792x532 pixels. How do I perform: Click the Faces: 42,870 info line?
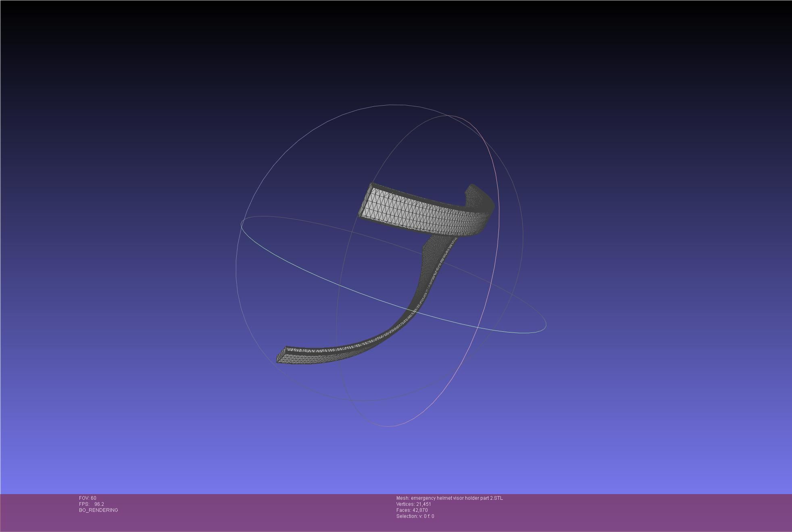[x=412, y=510]
